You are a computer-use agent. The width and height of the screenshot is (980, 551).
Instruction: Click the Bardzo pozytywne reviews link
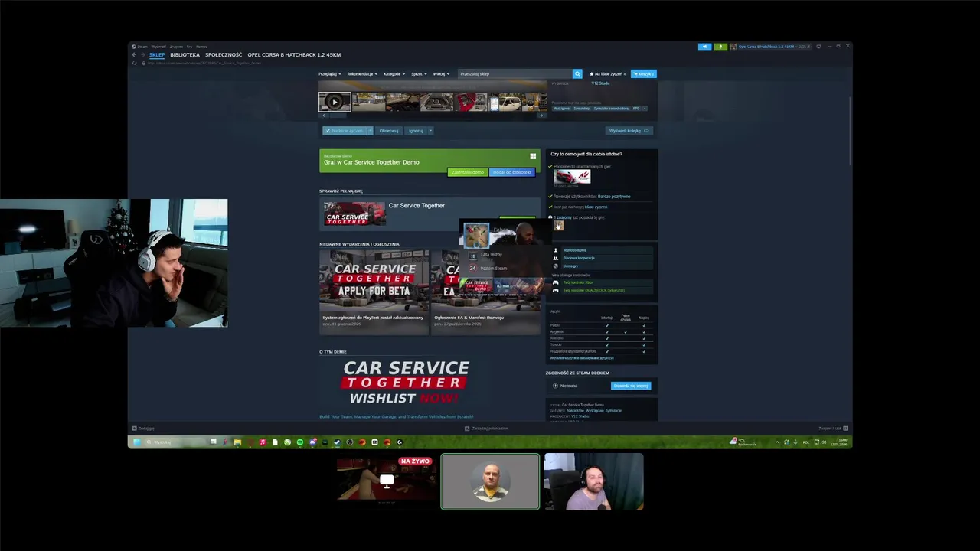[x=614, y=197]
